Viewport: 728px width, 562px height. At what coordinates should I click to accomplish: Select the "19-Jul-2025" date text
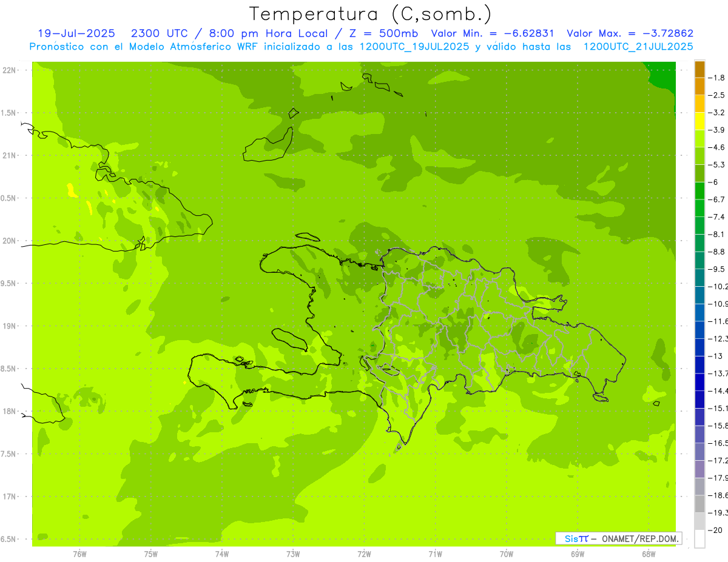[76, 33]
